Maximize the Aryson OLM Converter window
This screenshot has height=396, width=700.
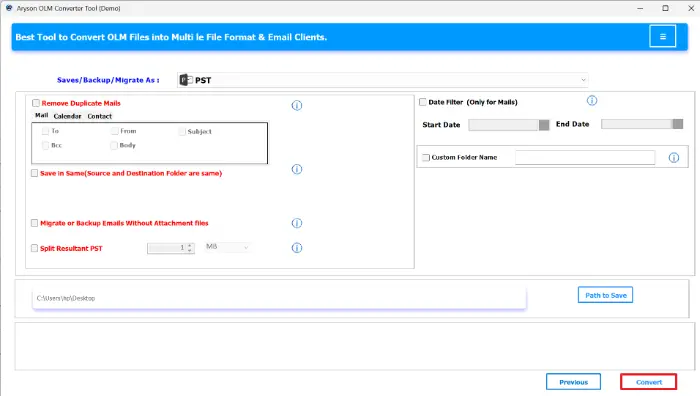tap(665, 8)
